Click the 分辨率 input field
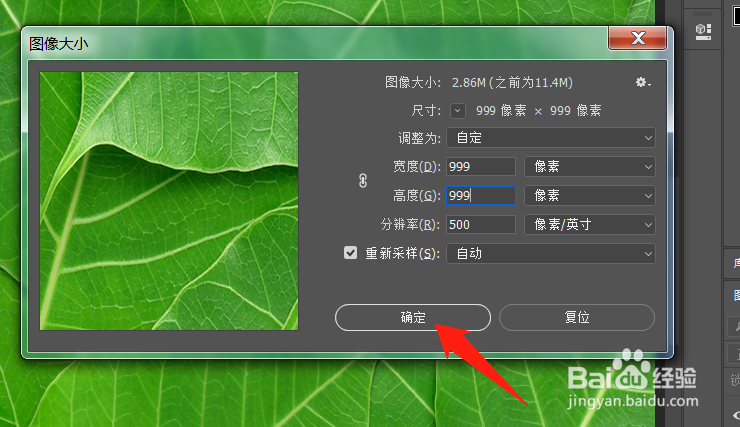This screenshot has height=427, width=740. click(x=481, y=225)
